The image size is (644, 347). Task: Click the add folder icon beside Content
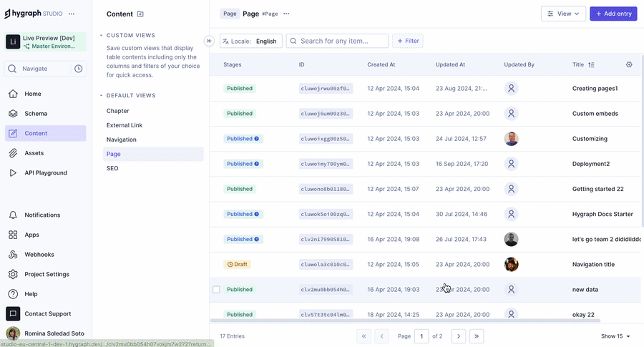point(140,14)
